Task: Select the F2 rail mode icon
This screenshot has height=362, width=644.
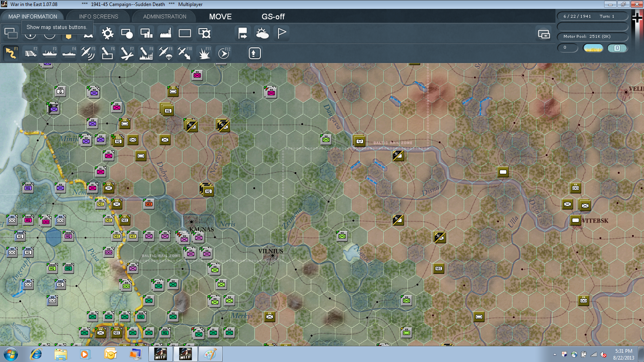Action: [x=30, y=53]
